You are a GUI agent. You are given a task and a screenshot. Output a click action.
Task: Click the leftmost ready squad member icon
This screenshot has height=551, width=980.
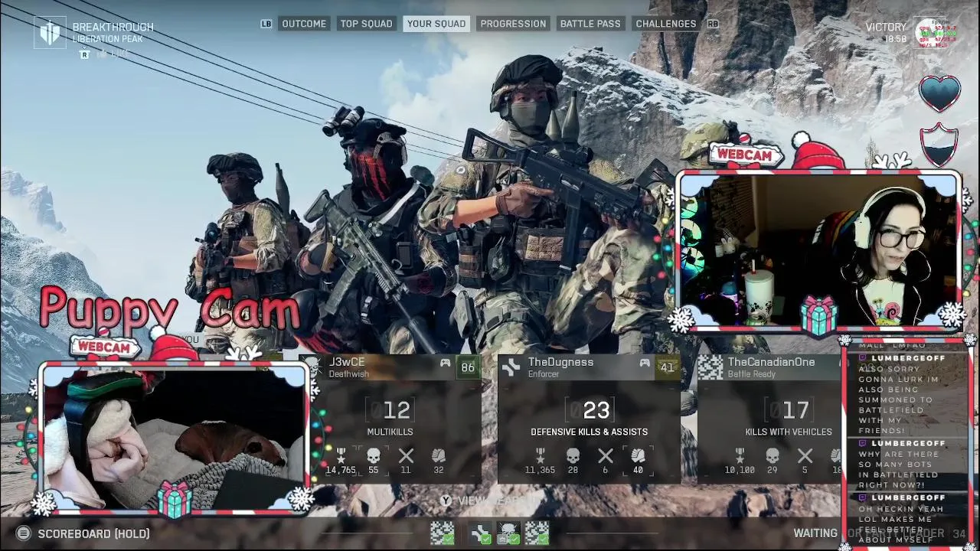click(442, 533)
